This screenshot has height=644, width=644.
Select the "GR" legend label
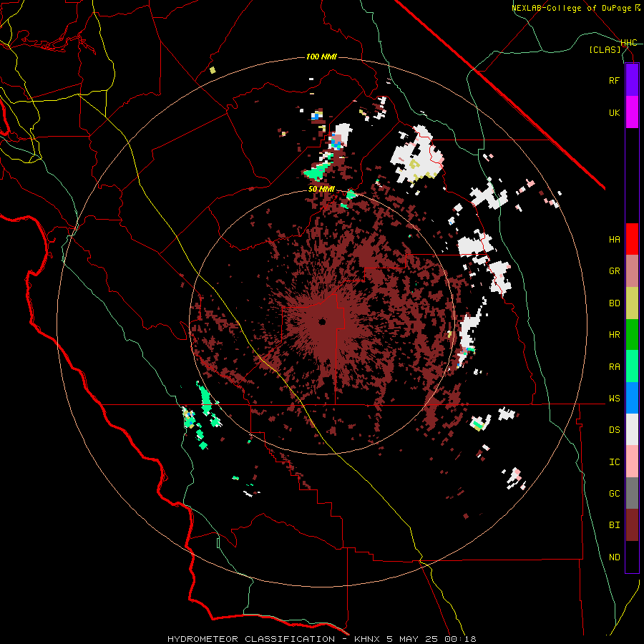click(614, 271)
